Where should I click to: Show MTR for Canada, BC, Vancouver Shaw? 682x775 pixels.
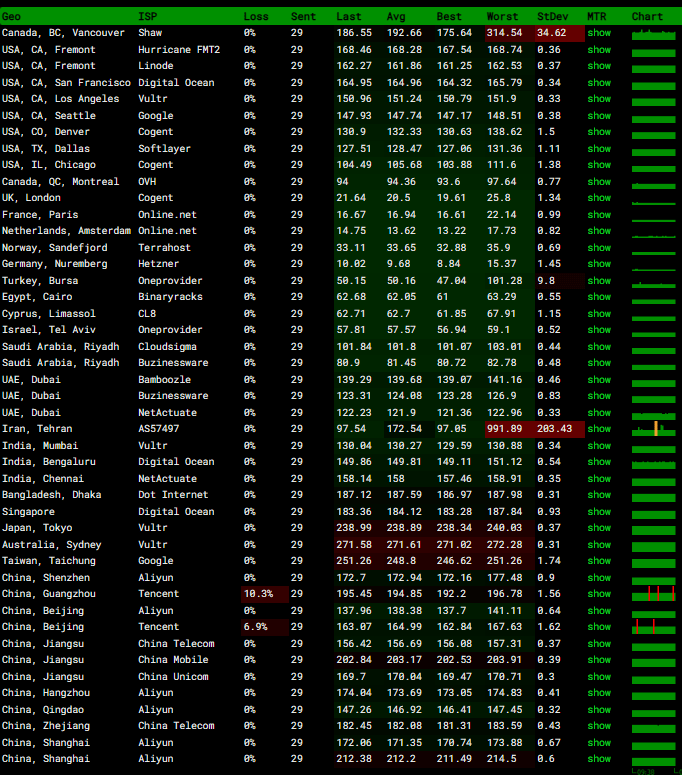pyautogui.click(x=599, y=33)
